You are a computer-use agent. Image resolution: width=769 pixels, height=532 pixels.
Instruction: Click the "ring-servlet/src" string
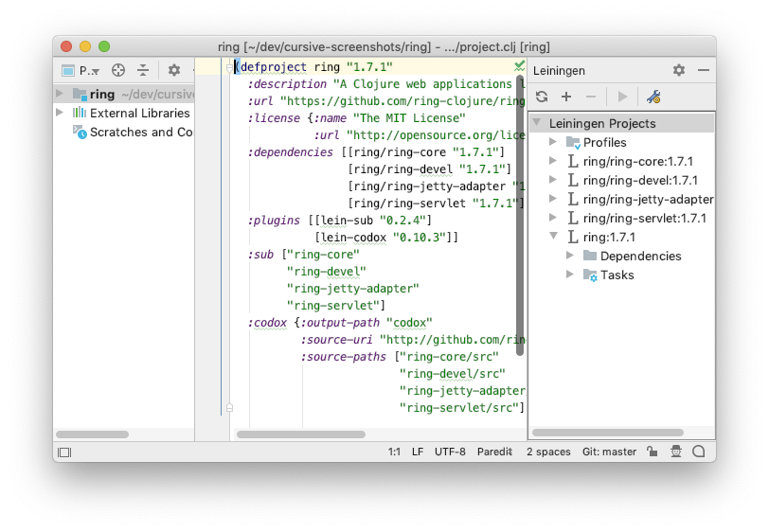(459, 407)
